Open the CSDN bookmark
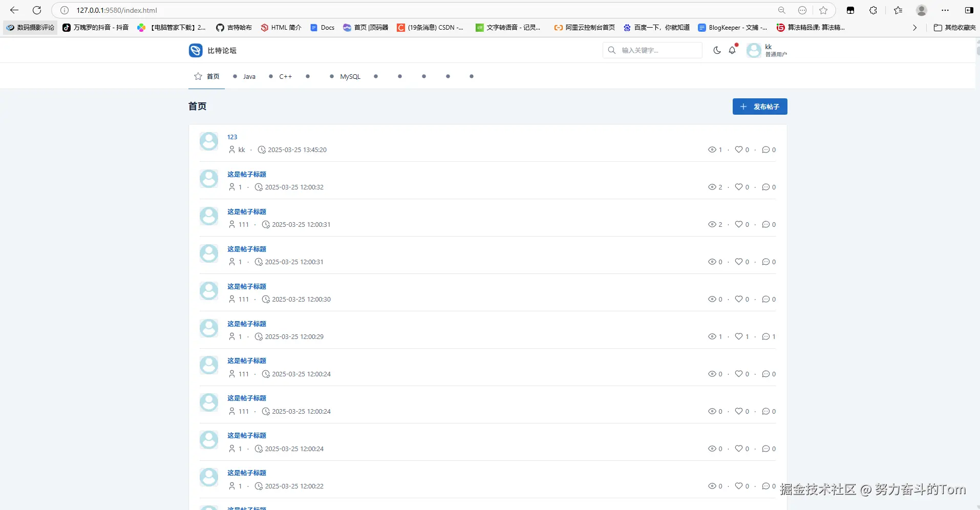 pyautogui.click(x=430, y=28)
